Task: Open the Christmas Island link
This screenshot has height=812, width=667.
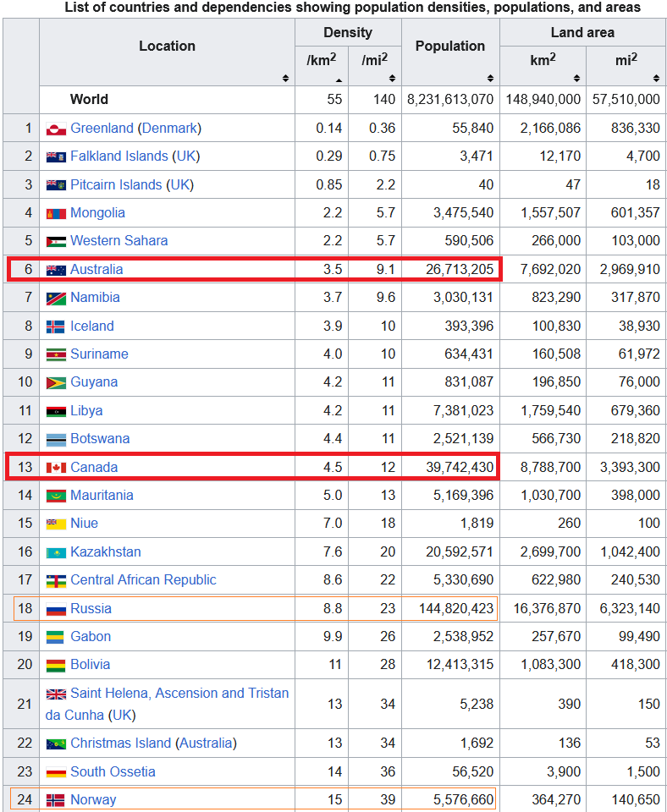Action: coord(120,743)
